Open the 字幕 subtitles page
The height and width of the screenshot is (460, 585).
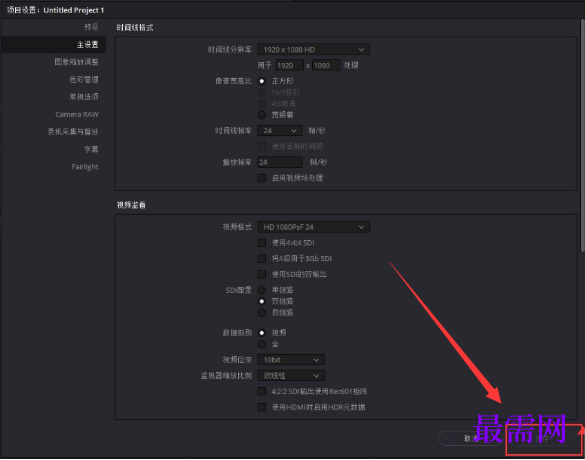click(91, 149)
